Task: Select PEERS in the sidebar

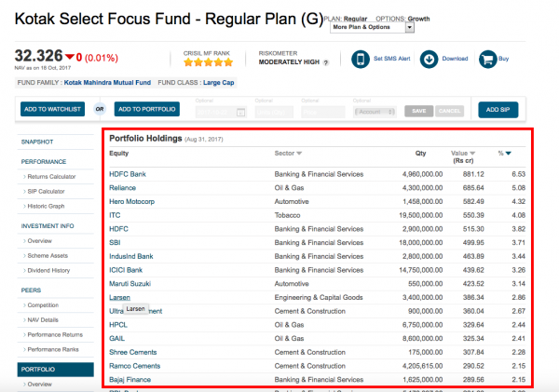Action: click(31, 291)
